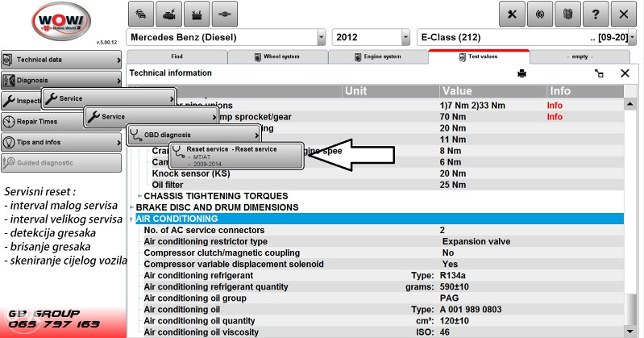Image resolution: width=644 pixels, height=338 pixels.
Task: Click the lightbulb icon beside Tips and infos
Action: [9, 142]
